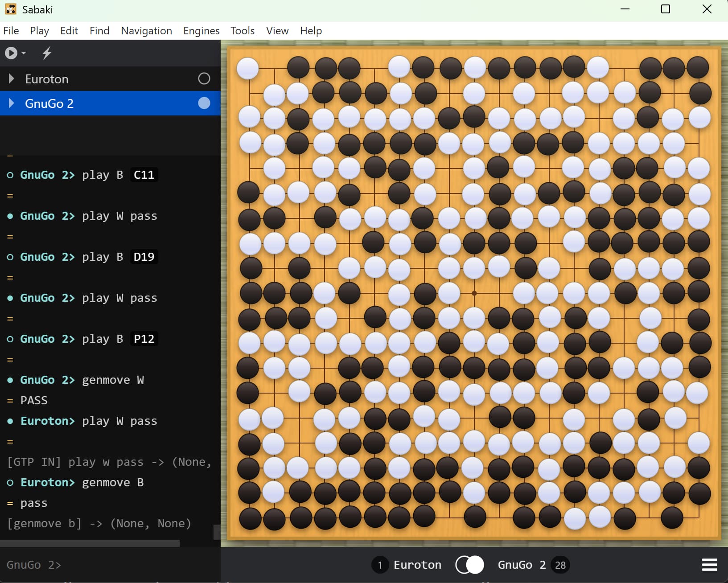Click the Sabaki app logo icon
This screenshot has height=583, width=728.
pos(11,9)
